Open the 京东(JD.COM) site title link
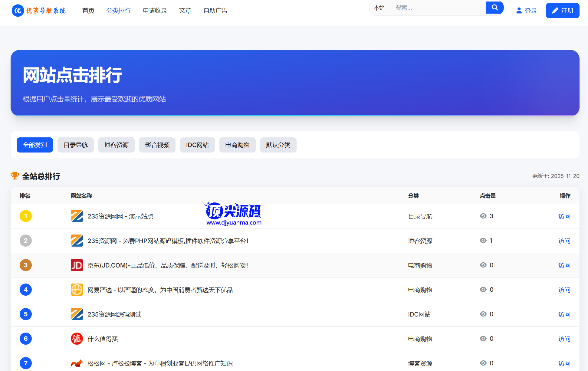This screenshot has width=588, height=371. [x=168, y=265]
